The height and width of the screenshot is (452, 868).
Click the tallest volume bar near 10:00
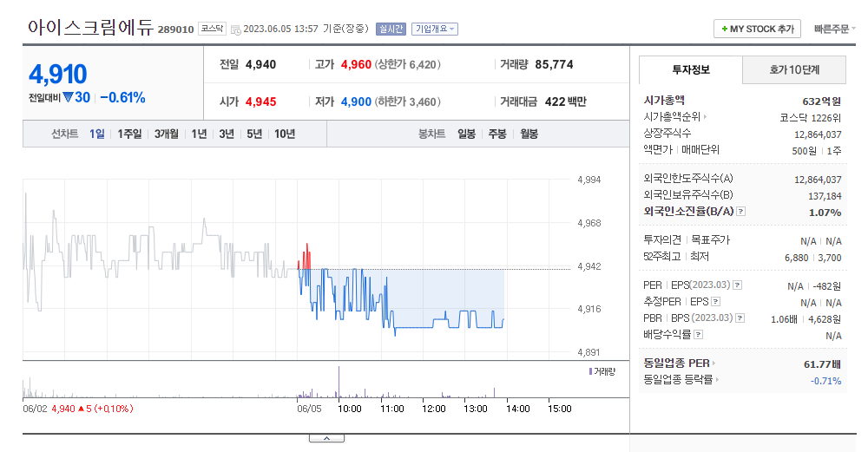[x=339, y=382]
